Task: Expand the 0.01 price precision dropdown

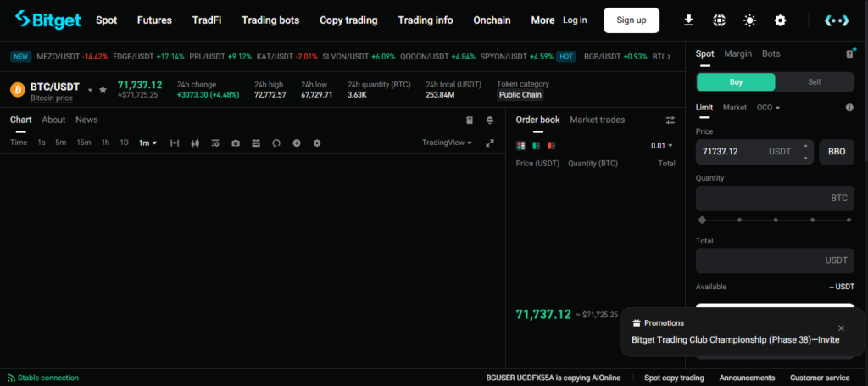Action: click(662, 146)
